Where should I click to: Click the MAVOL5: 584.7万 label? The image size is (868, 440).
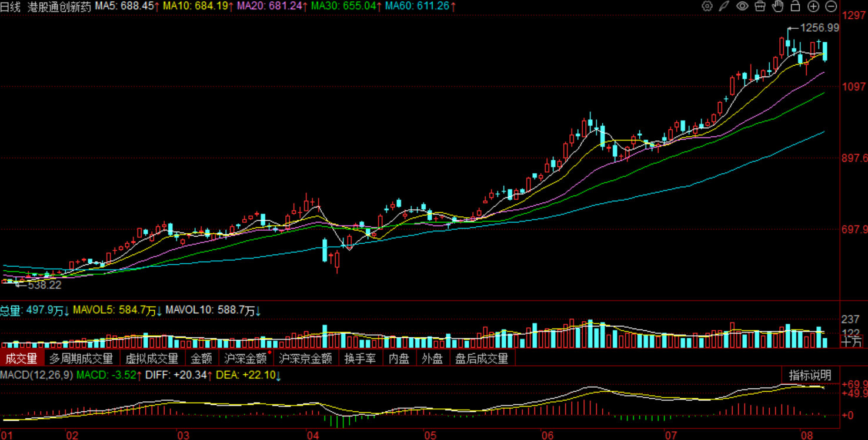(x=118, y=310)
